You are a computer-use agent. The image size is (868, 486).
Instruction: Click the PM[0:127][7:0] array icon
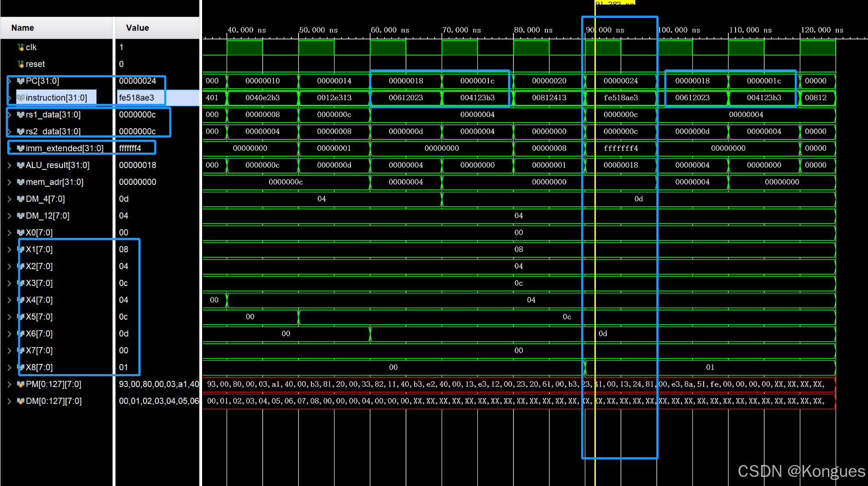click(x=20, y=384)
